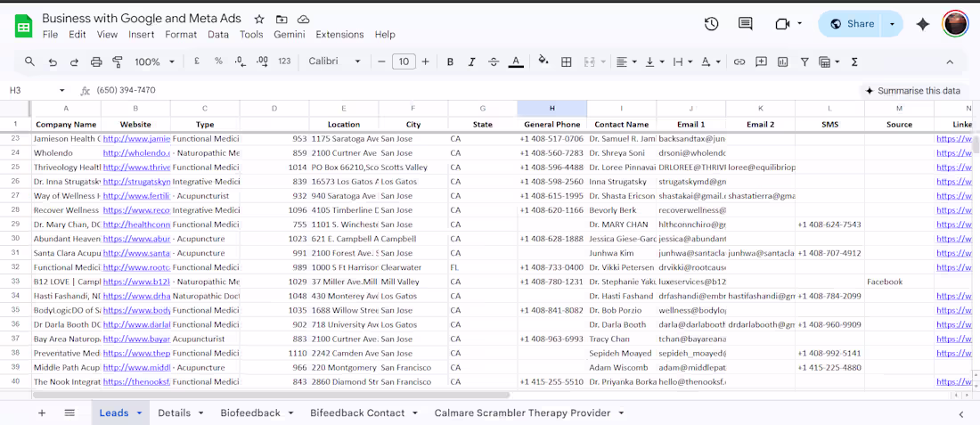980x425 pixels.
Task: Start a Meet call camera icon
Action: [x=782, y=24]
